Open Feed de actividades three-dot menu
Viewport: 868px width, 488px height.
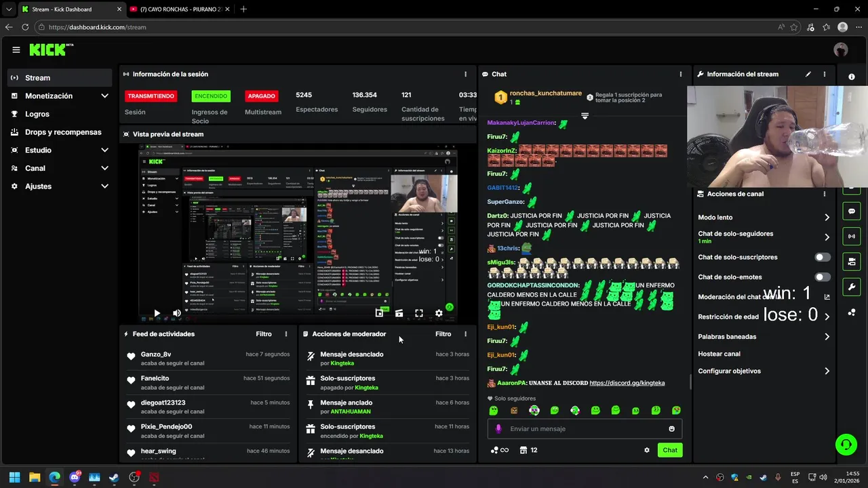coord(286,334)
